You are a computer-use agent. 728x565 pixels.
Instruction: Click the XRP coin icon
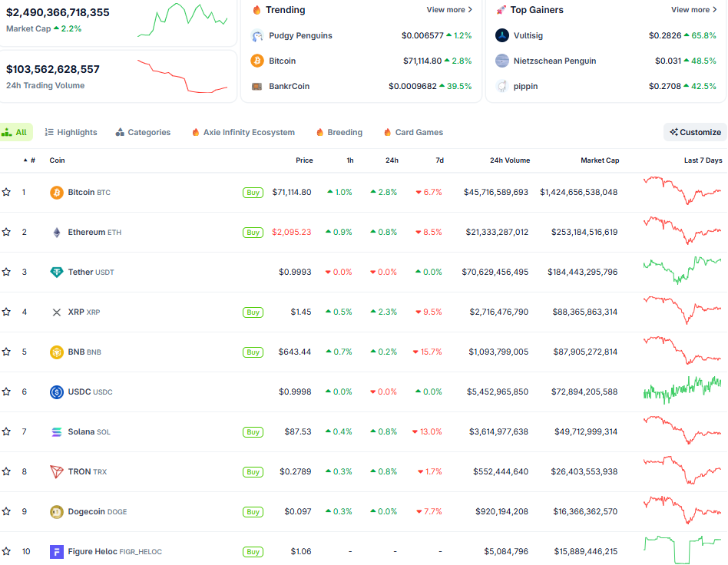click(x=56, y=312)
